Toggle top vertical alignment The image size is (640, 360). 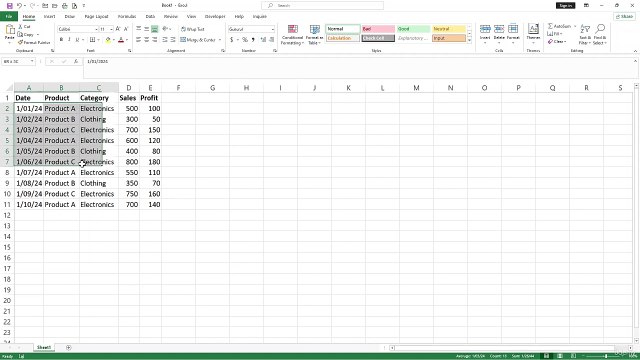(139, 29)
